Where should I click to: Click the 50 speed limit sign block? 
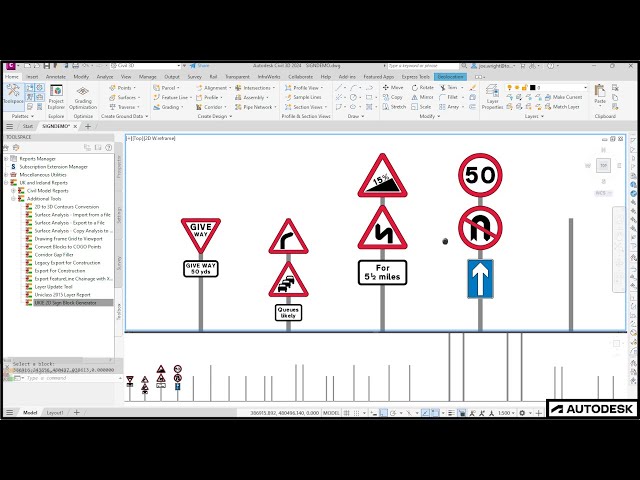click(x=480, y=175)
